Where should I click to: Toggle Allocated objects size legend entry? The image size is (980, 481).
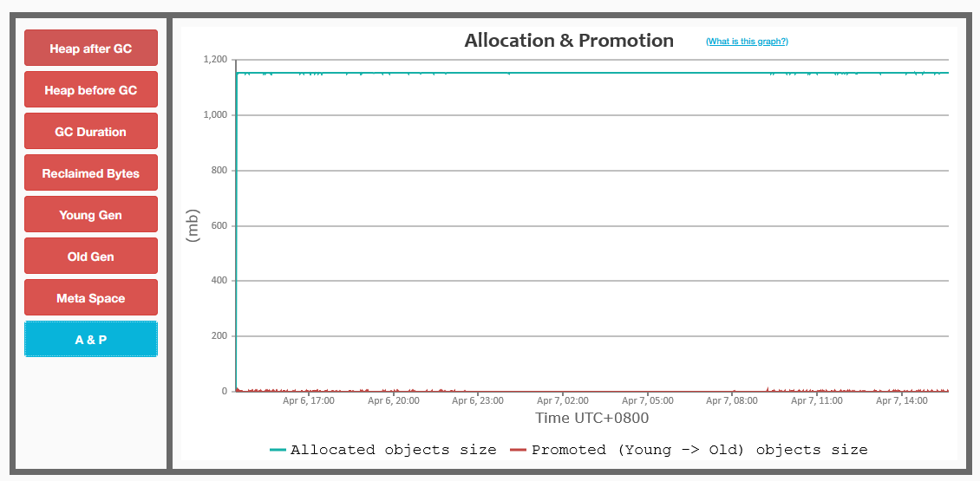point(383,449)
